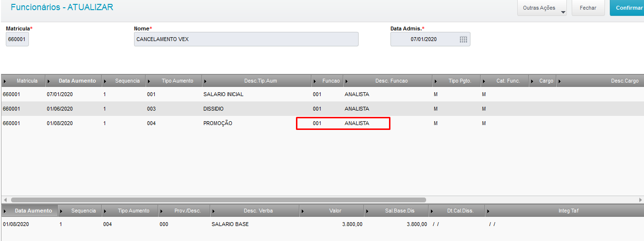Click the scrollbar right arrow
The height and width of the screenshot is (241, 644).
coord(640,199)
